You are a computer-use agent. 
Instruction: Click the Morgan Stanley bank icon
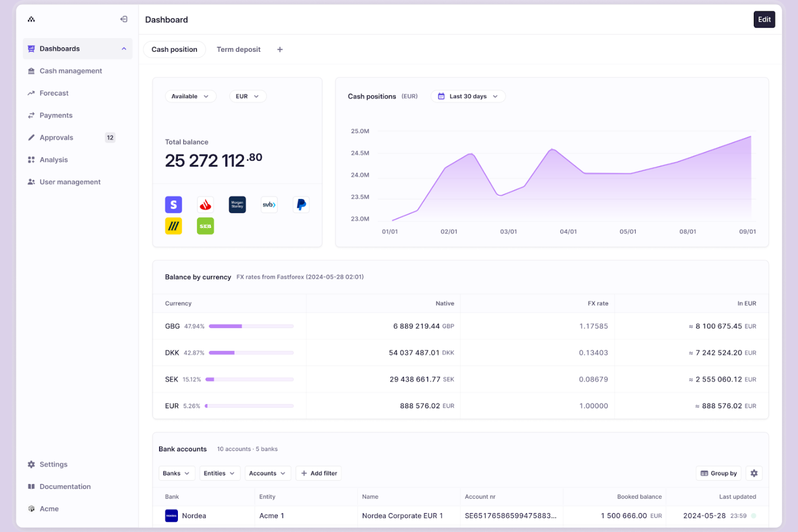tap(237, 204)
